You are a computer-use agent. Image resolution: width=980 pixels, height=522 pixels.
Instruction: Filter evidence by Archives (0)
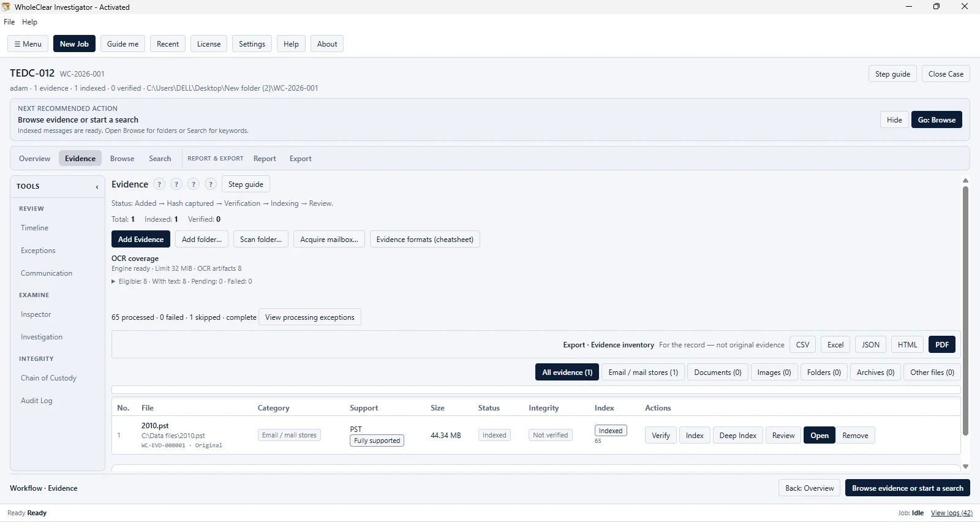click(x=875, y=373)
